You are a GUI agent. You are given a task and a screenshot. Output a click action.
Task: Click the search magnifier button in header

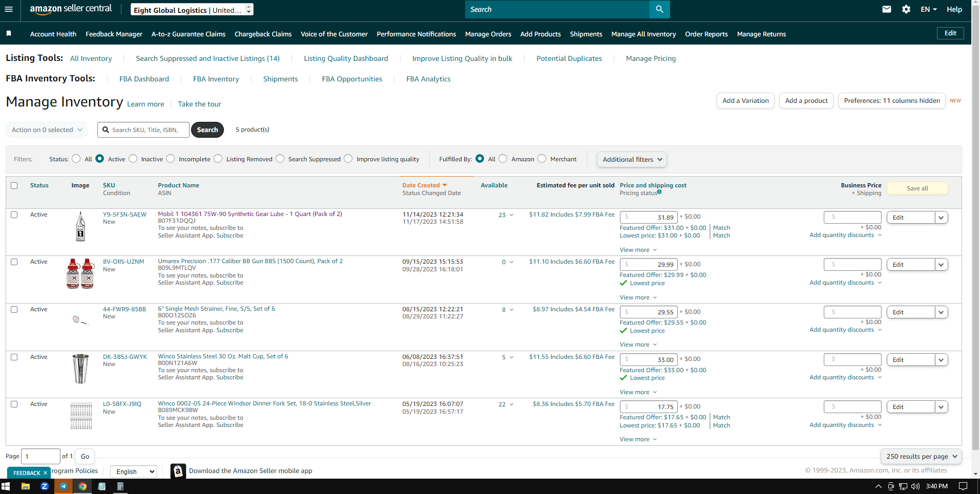tap(659, 9)
